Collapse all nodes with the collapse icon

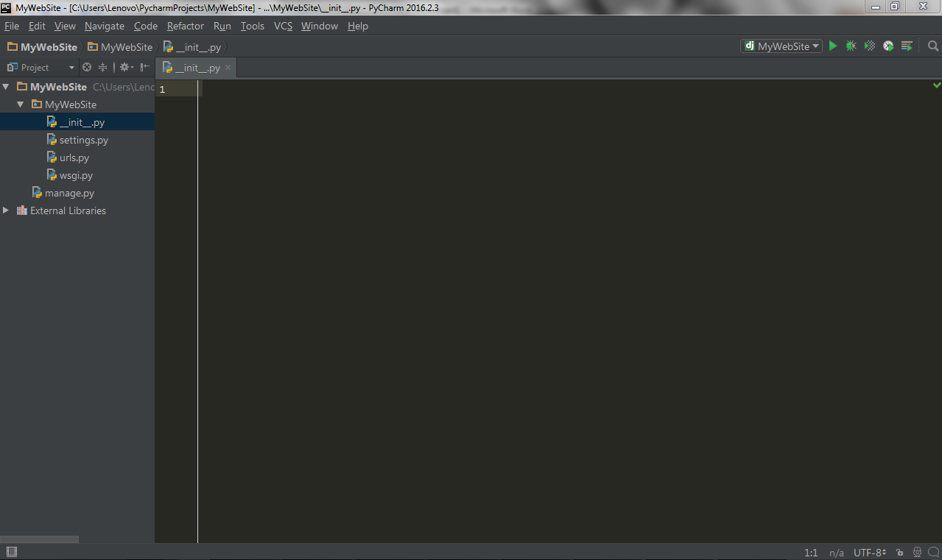(x=103, y=67)
